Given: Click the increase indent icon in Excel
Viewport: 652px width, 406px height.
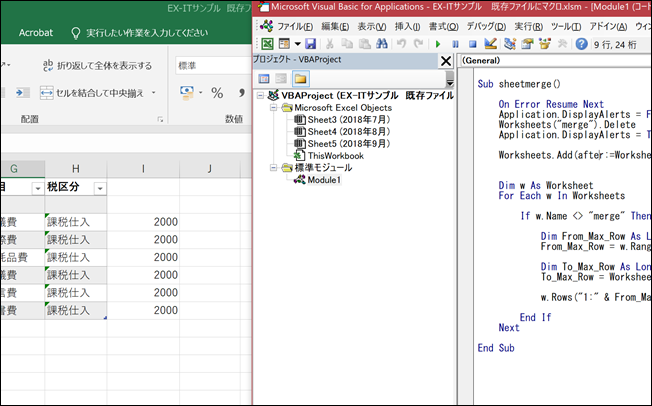Looking at the screenshot, I should pos(21,93).
